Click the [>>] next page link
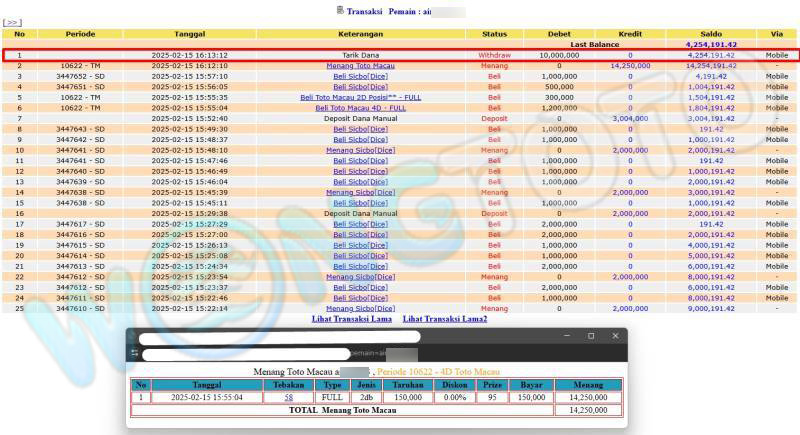800x435 pixels. click(12, 22)
